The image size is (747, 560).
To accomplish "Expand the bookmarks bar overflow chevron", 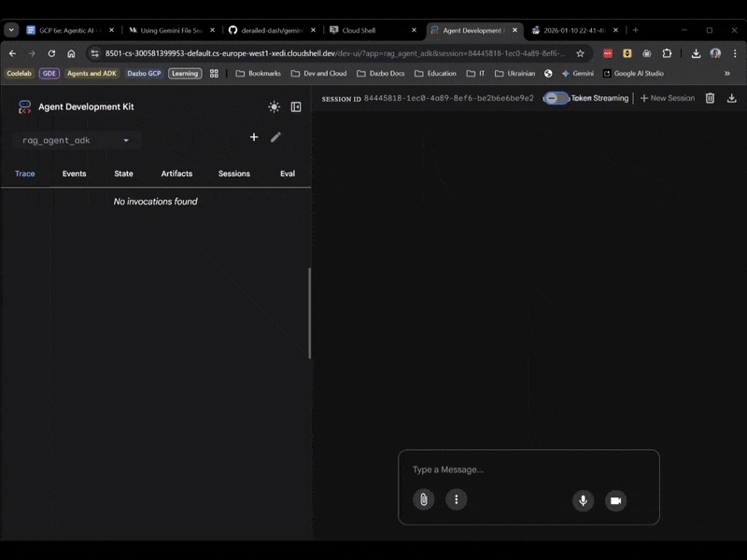I will (x=727, y=73).
